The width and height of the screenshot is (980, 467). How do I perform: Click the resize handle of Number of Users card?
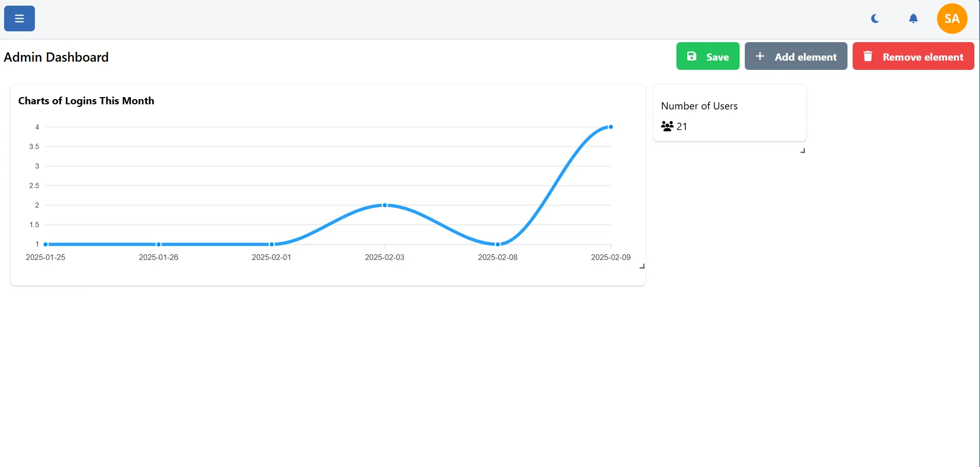pos(803,151)
